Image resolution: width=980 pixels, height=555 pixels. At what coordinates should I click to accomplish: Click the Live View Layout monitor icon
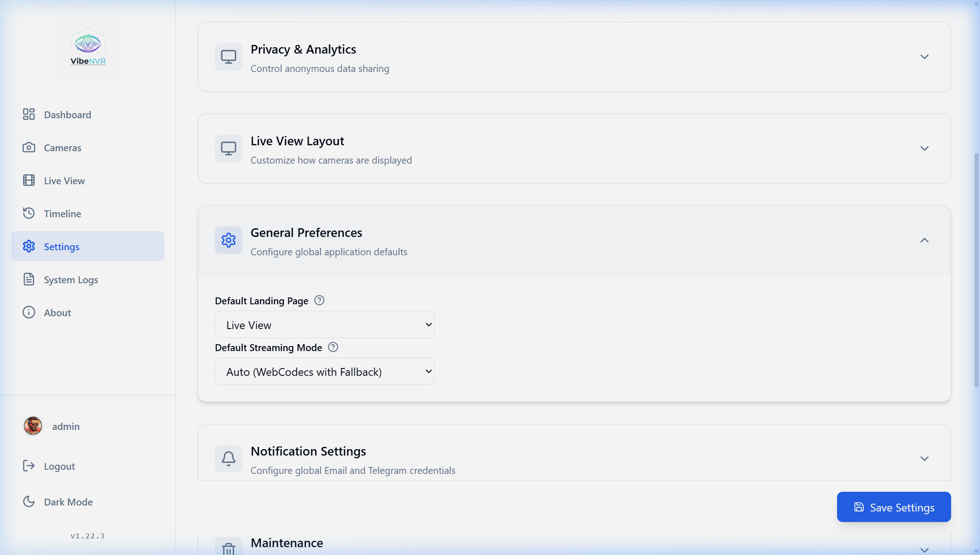(229, 148)
